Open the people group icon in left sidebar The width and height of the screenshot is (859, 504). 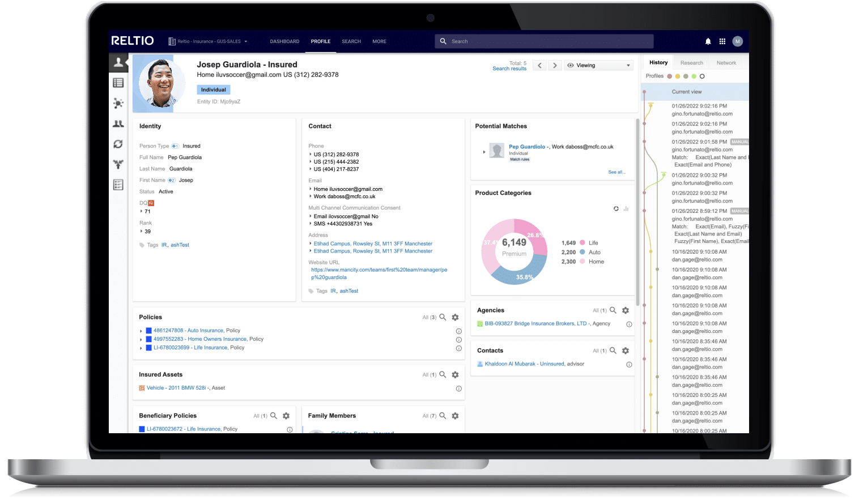pos(118,123)
